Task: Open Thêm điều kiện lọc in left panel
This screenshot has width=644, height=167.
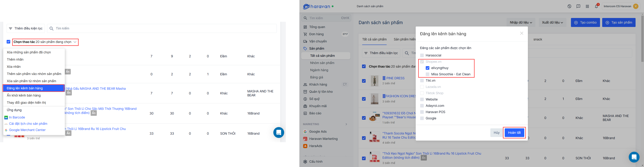Action: tap(26, 29)
